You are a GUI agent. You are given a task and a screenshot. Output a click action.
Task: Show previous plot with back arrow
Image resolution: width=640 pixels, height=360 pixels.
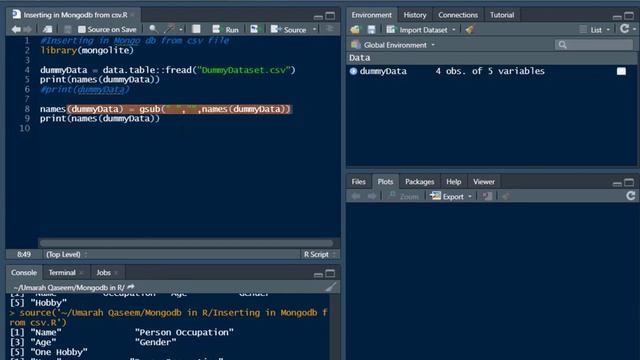point(356,196)
